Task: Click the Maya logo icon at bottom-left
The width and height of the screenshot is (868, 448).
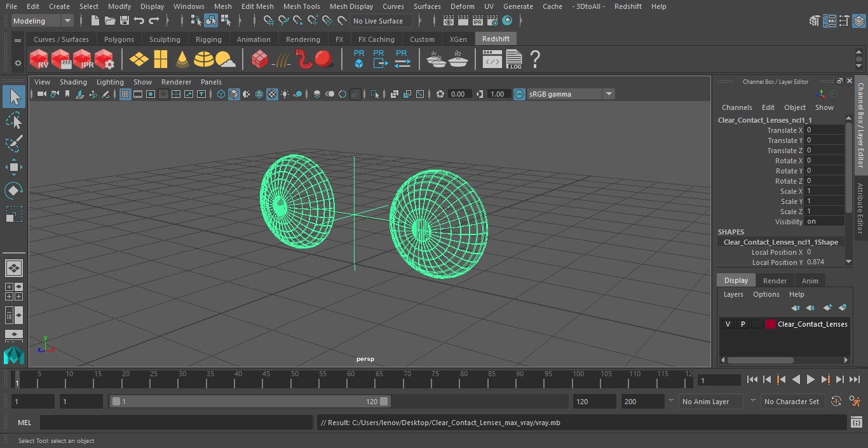Action: click(13, 355)
